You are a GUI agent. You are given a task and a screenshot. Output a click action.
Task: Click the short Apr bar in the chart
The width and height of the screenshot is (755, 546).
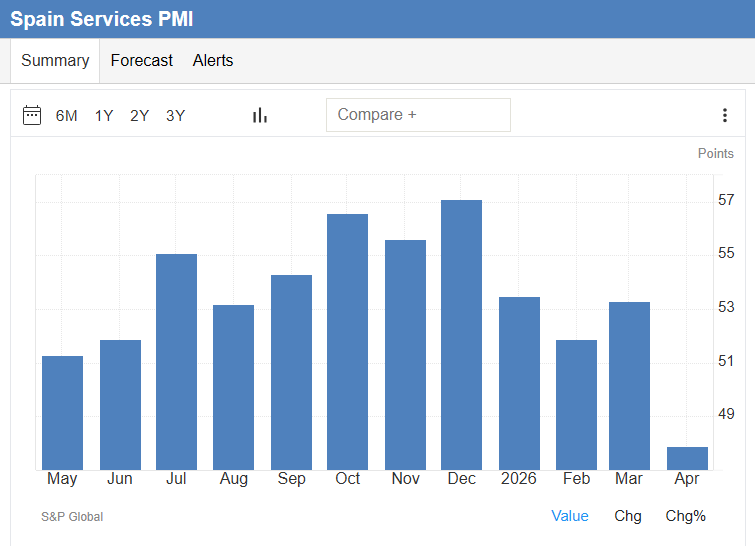coord(687,458)
